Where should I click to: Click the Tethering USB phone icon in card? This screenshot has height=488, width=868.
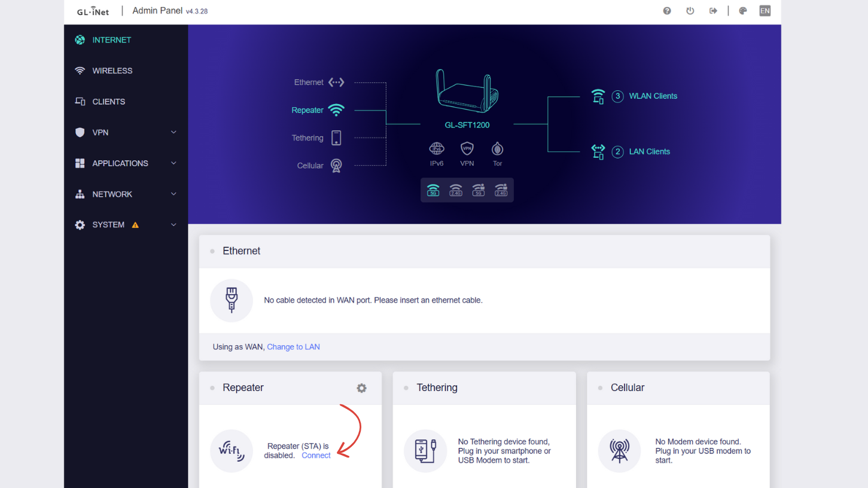[425, 451]
